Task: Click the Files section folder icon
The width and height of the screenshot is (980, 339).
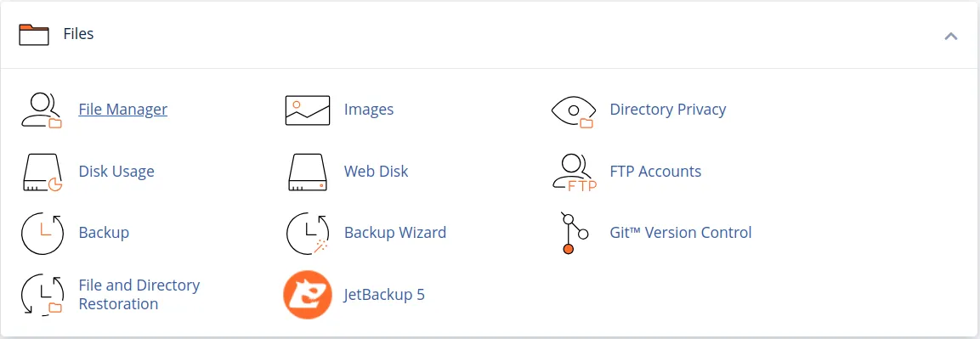Action: coord(34,34)
